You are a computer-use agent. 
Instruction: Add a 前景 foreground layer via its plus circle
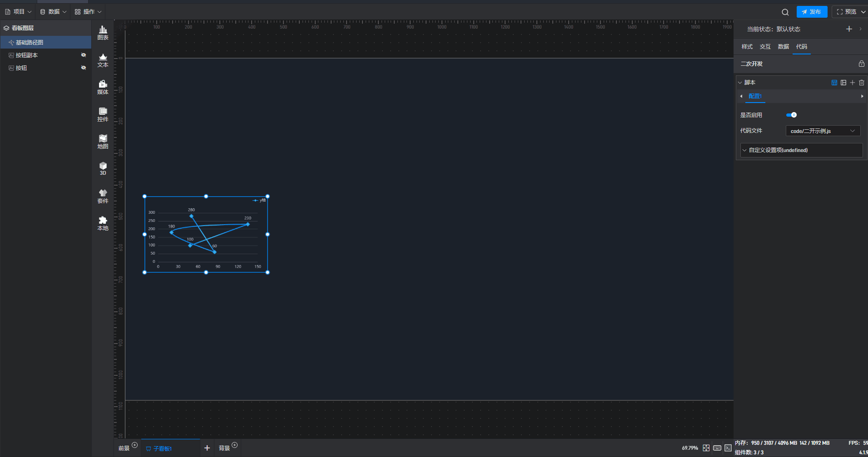click(134, 445)
